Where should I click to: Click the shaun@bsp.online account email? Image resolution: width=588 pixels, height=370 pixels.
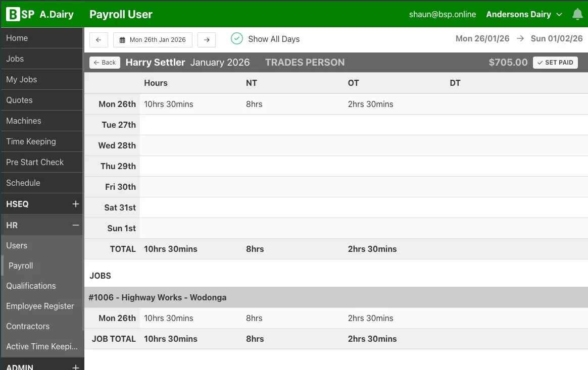click(x=442, y=14)
